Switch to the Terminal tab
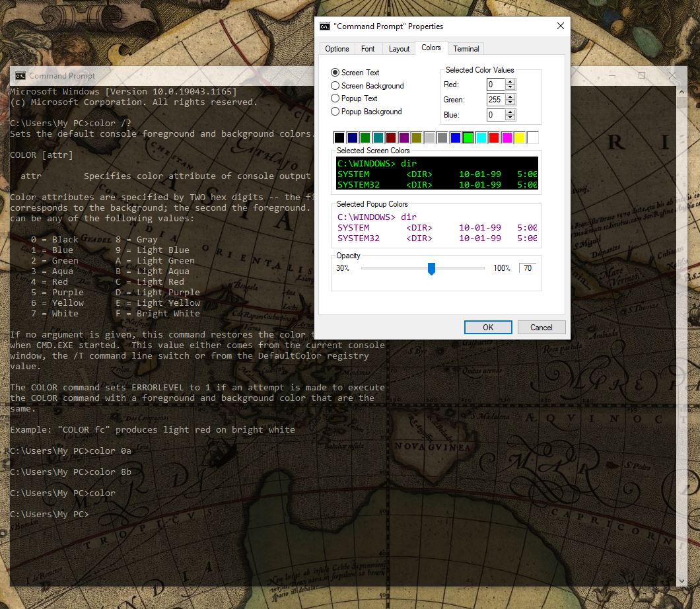The width and height of the screenshot is (700, 609). coord(466,48)
